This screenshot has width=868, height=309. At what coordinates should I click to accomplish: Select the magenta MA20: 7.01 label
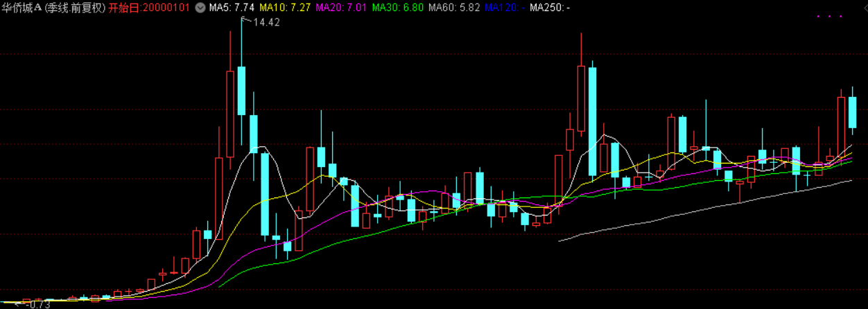coord(341,8)
